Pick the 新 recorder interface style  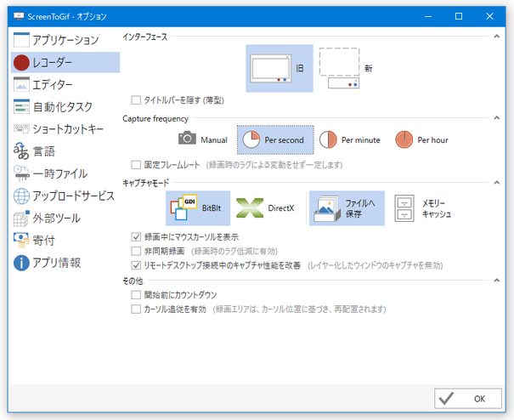[349, 69]
